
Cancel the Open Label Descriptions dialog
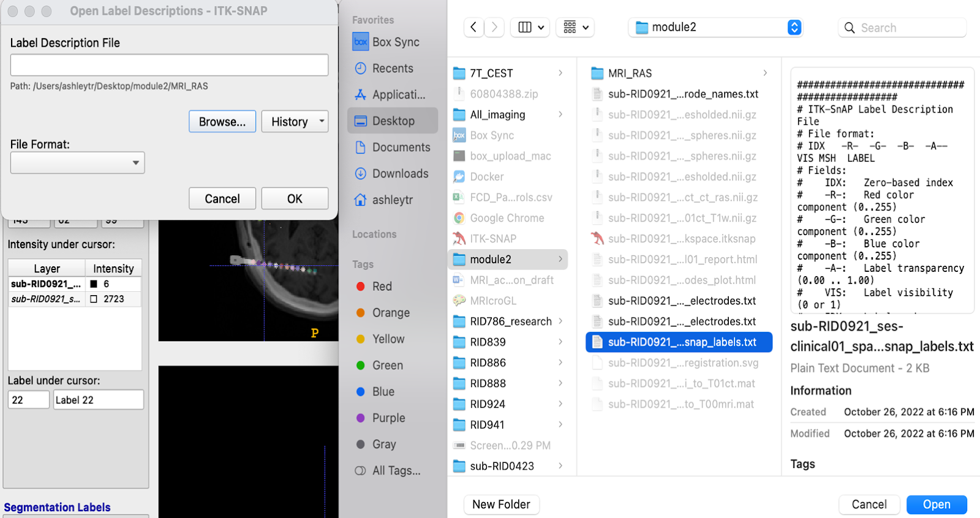(222, 198)
